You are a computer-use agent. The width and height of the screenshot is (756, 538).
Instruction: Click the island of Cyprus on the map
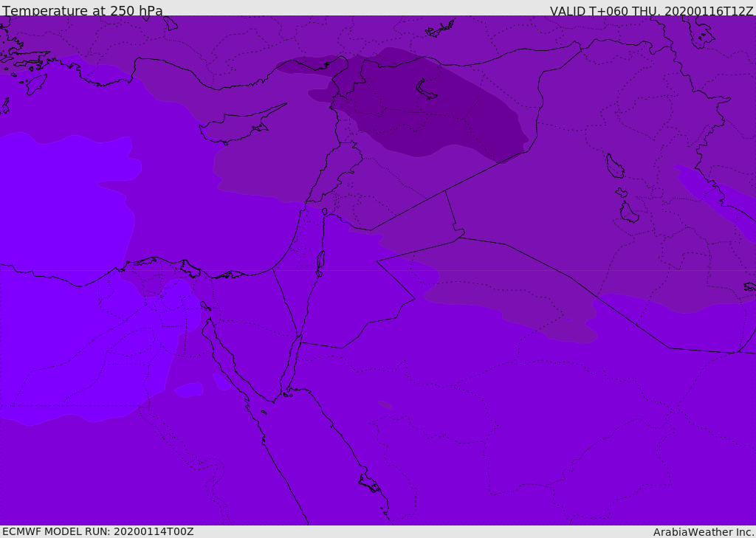point(237,126)
